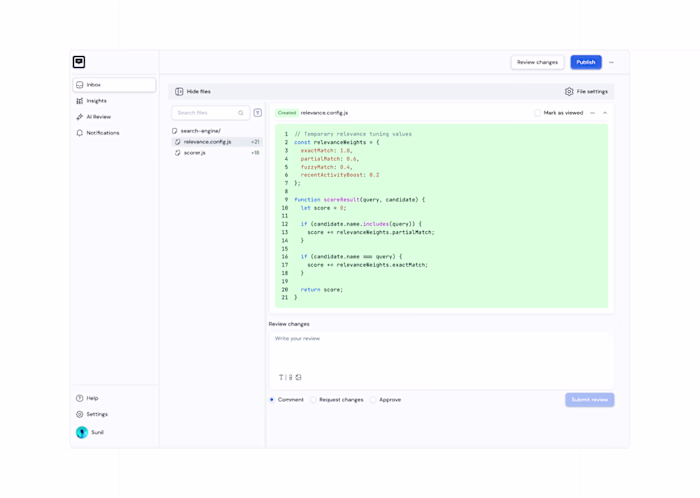Collapse the relevance.config.js diff

(605, 113)
